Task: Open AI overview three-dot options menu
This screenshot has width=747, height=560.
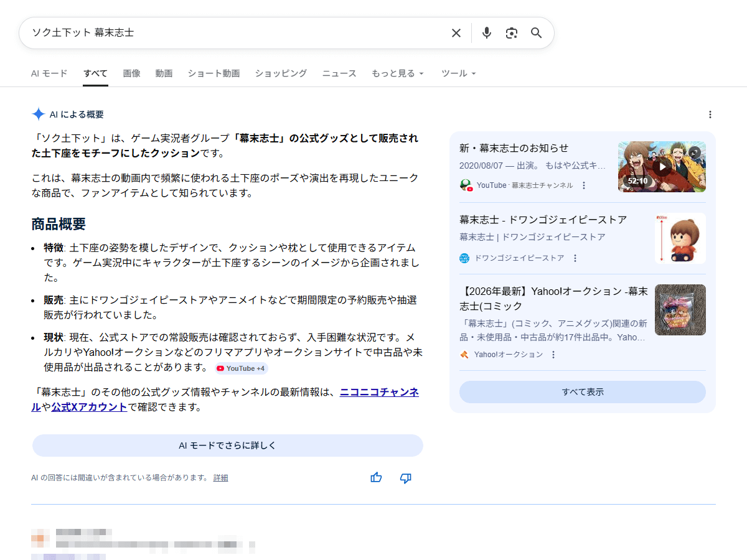Action: pyautogui.click(x=710, y=114)
